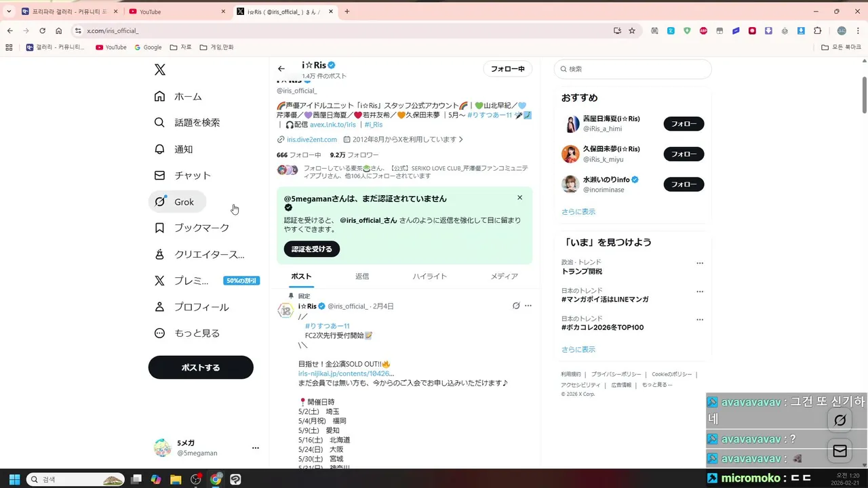View 9.2万 フォロワー list

coord(355,155)
